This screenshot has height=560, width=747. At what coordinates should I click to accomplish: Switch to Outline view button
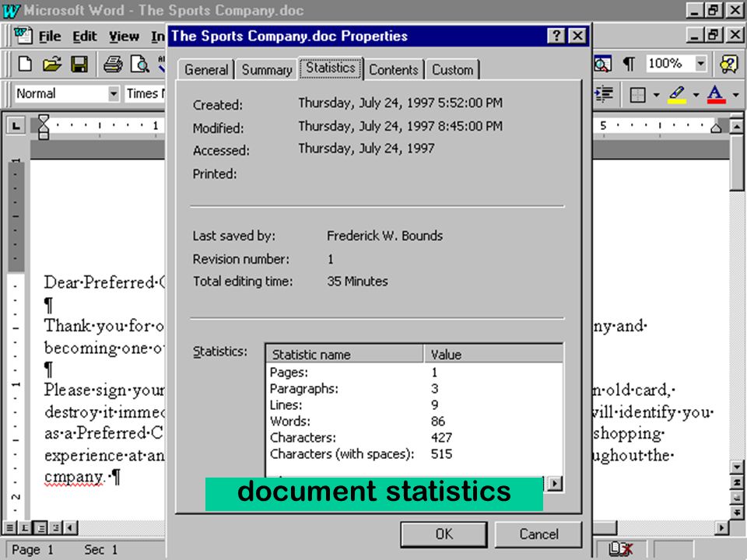[x=56, y=527]
